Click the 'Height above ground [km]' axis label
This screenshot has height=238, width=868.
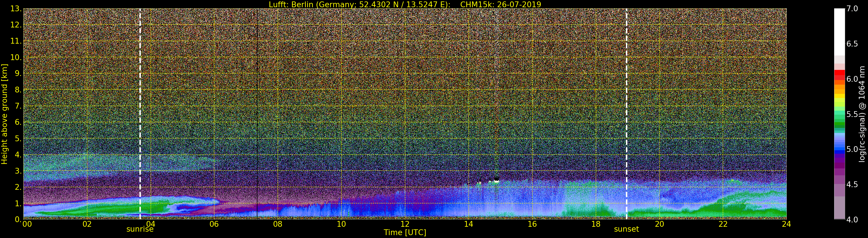4,114
